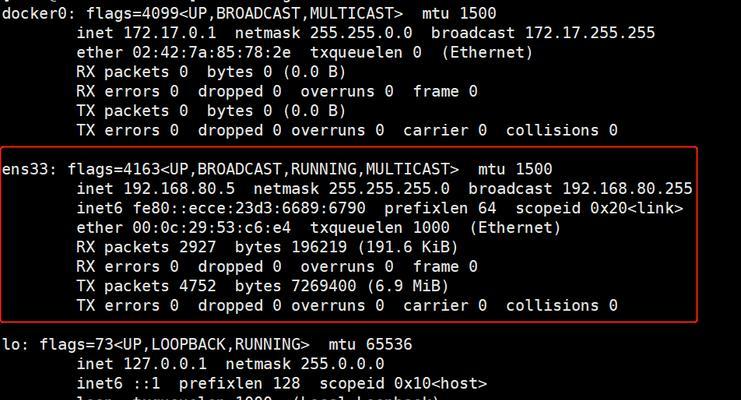Click loopback netmask 255.0.0.0

[342, 364]
